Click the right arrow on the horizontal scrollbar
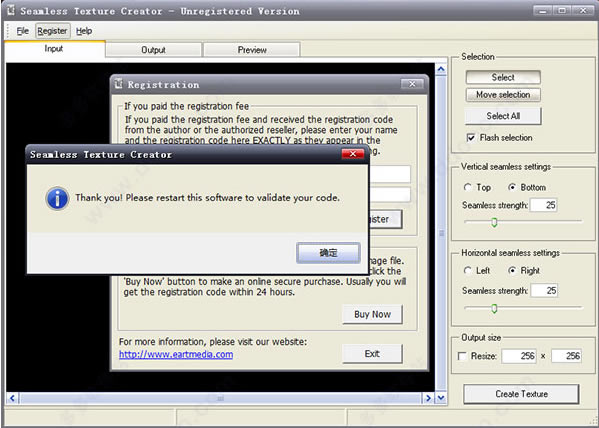The width and height of the screenshot is (599, 428). [x=428, y=398]
